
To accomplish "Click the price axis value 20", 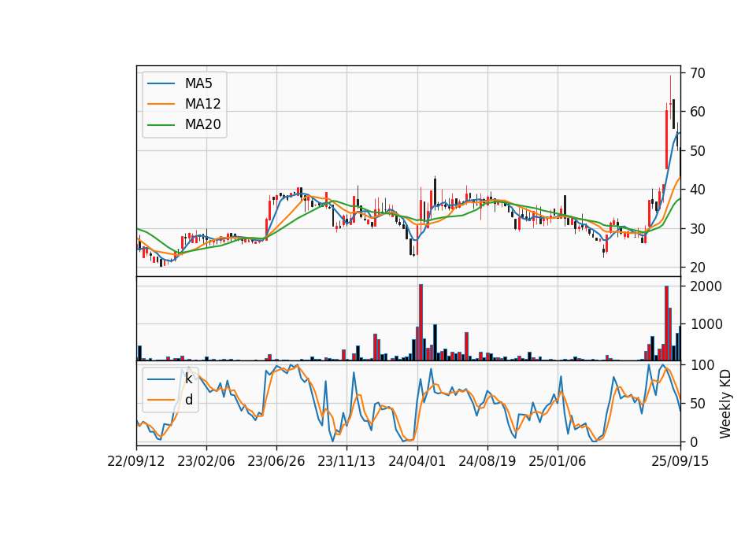I will tap(698, 268).
